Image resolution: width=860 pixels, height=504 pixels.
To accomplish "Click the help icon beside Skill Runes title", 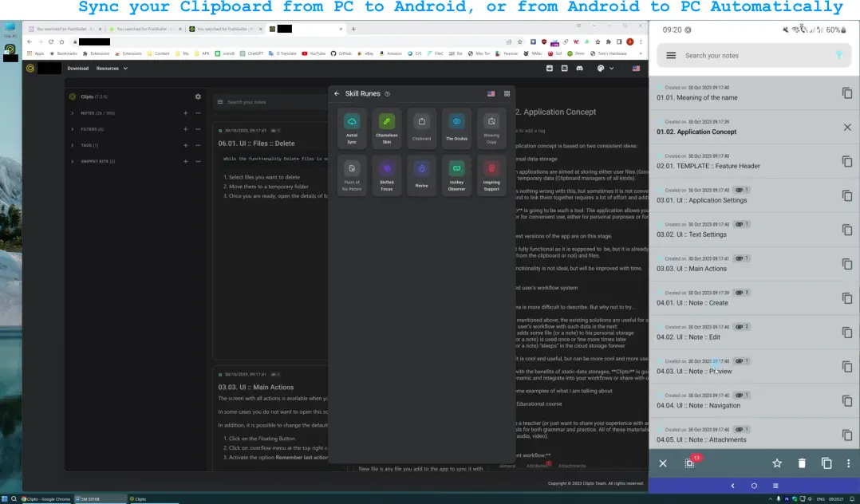I will pyautogui.click(x=387, y=93).
